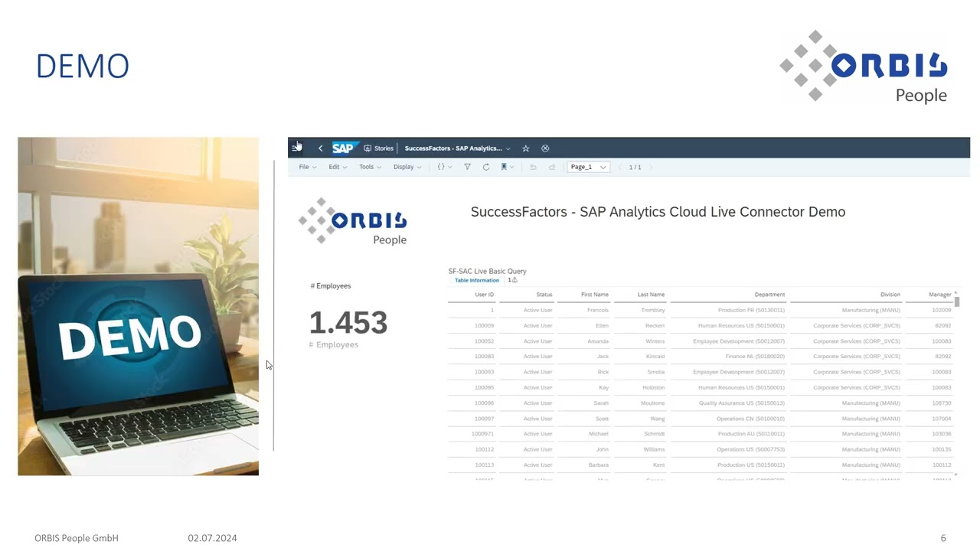The image size is (980, 551).
Task: Click the First Name column header
Action: click(595, 295)
